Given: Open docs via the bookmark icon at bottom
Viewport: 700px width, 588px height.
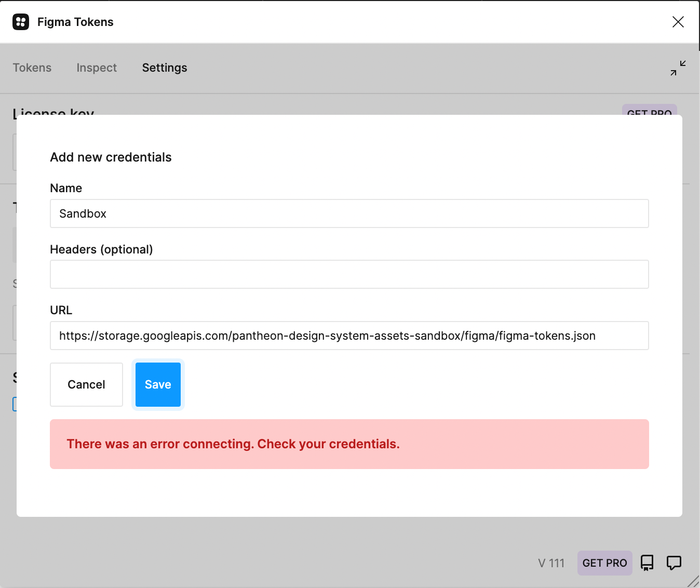Looking at the screenshot, I should click(x=647, y=563).
